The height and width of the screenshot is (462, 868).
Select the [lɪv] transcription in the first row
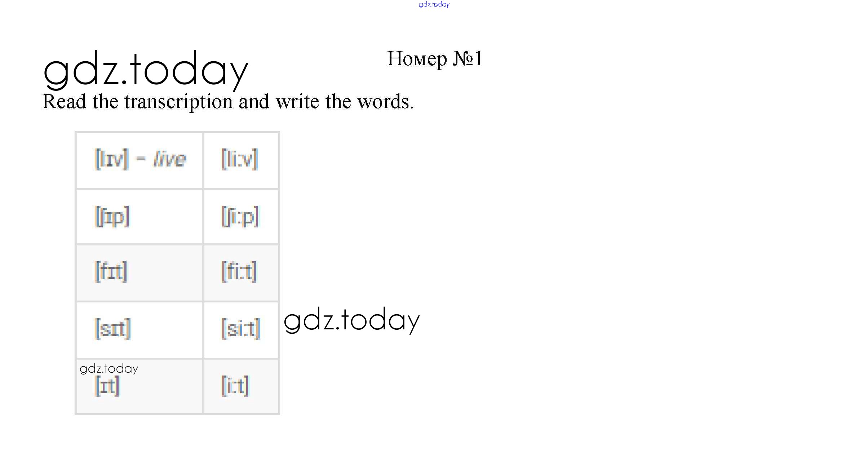coord(111,159)
